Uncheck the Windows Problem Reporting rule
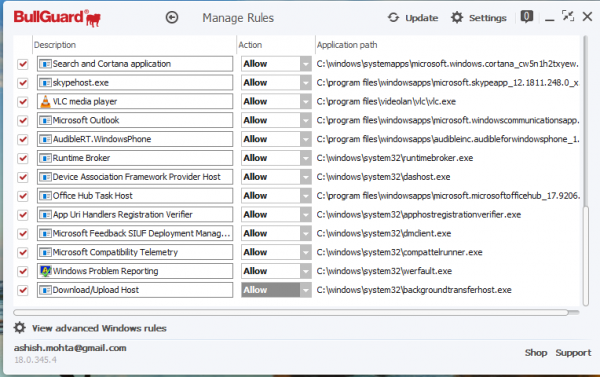This screenshot has height=377, width=600. click(23, 271)
